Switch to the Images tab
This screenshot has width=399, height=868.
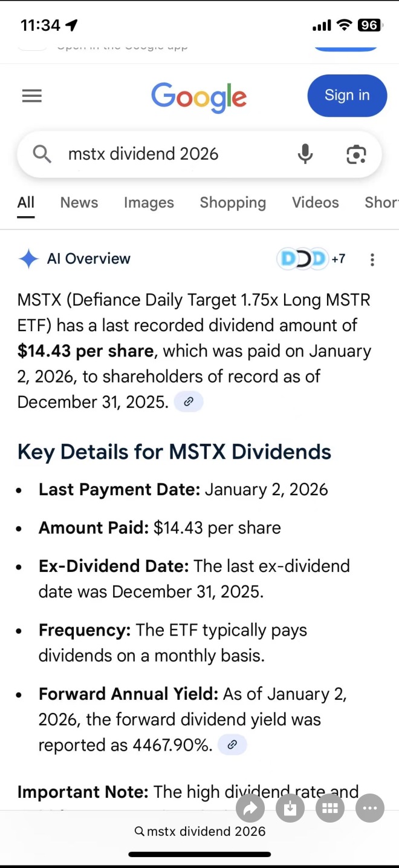click(149, 203)
